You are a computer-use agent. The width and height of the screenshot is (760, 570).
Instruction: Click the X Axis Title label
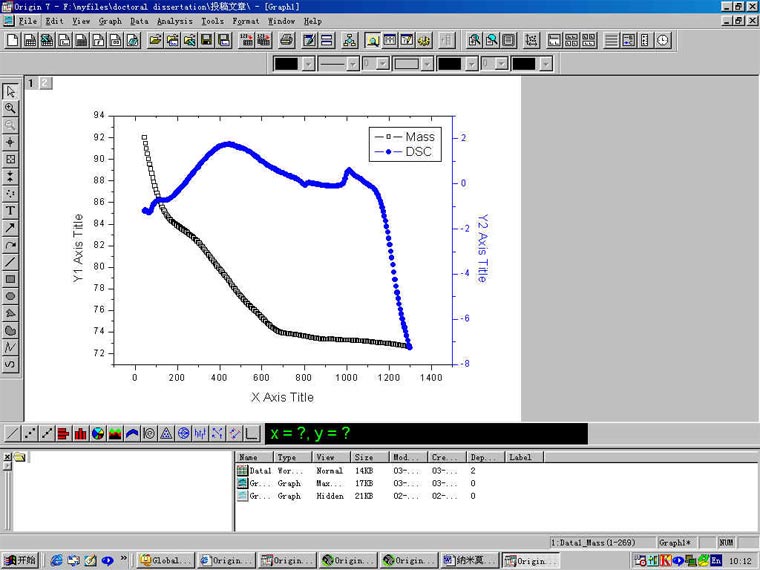(x=282, y=397)
